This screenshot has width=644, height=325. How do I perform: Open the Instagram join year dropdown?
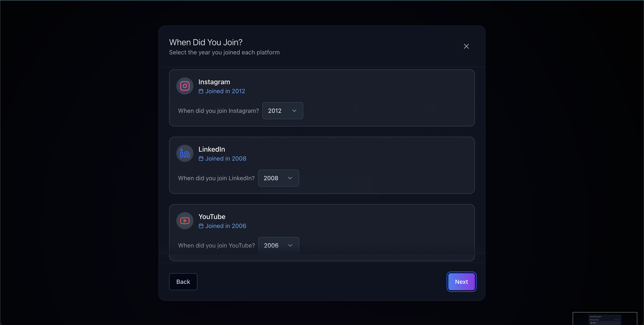(x=283, y=111)
